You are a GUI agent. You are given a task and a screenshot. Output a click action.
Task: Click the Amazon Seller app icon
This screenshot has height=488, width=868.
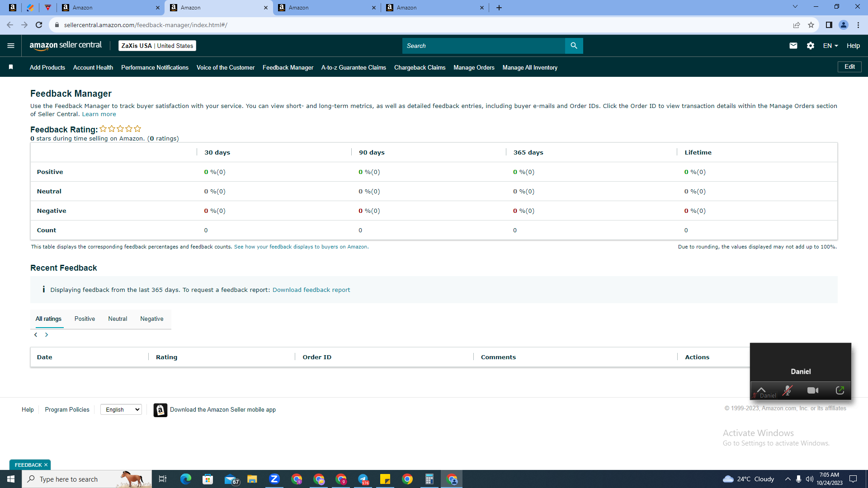pos(160,410)
